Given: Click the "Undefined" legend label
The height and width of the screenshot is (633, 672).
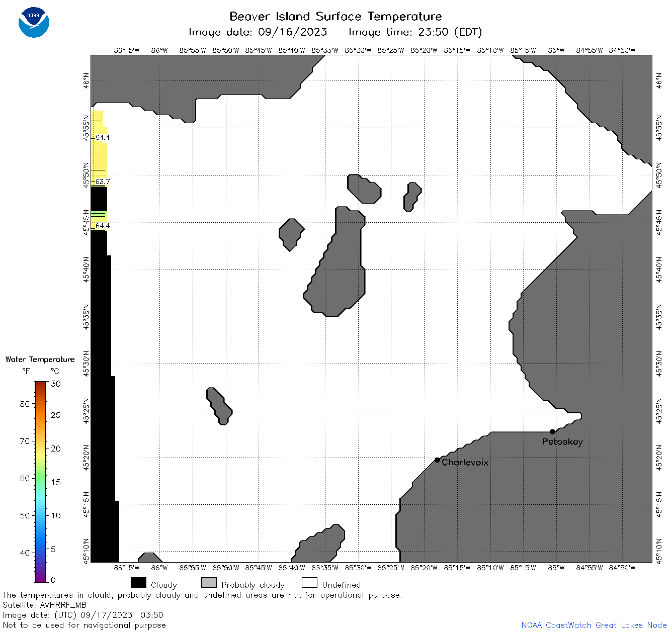Looking at the screenshot, I should 342,585.
